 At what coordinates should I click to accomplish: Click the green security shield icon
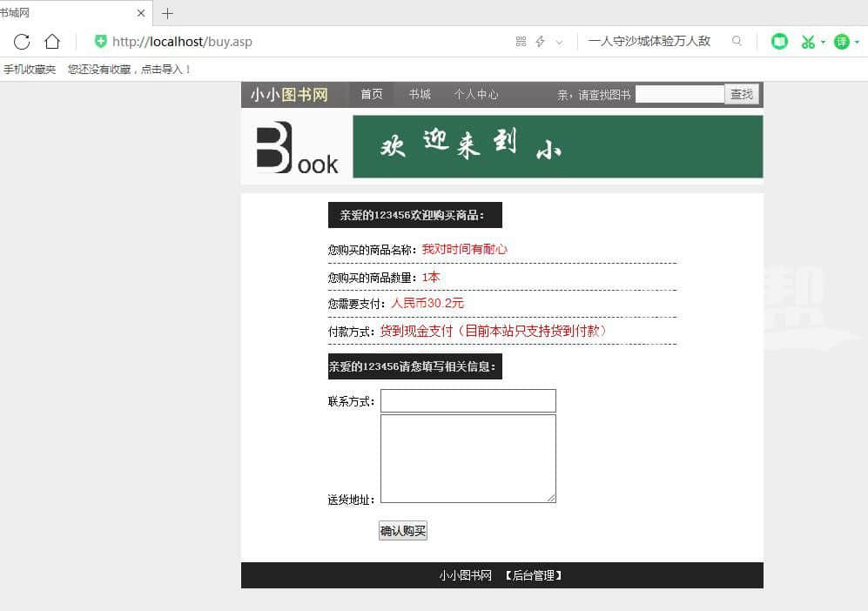101,42
